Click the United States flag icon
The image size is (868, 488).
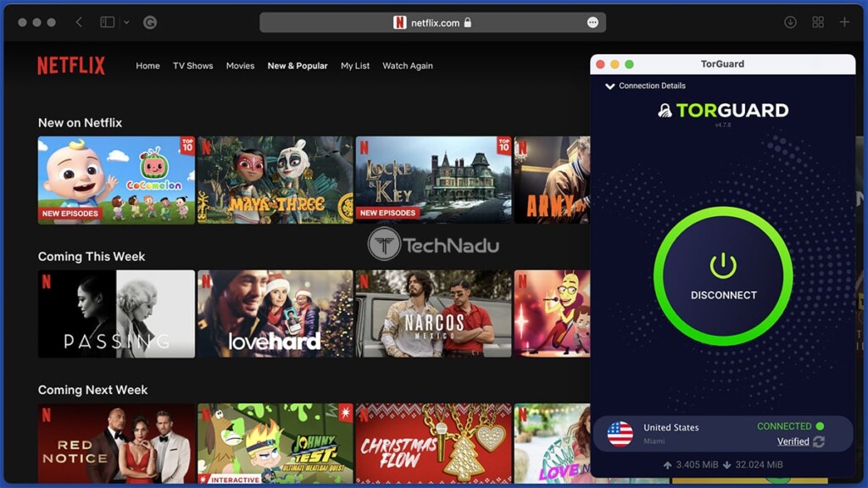point(620,434)
